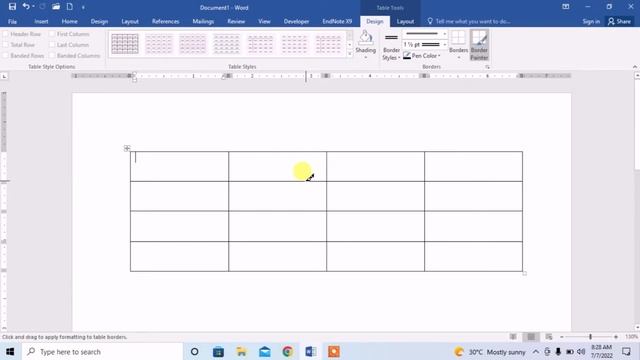
Task: Expand Border Styles dropdown arrow
Action: click(x=399, y=58)
